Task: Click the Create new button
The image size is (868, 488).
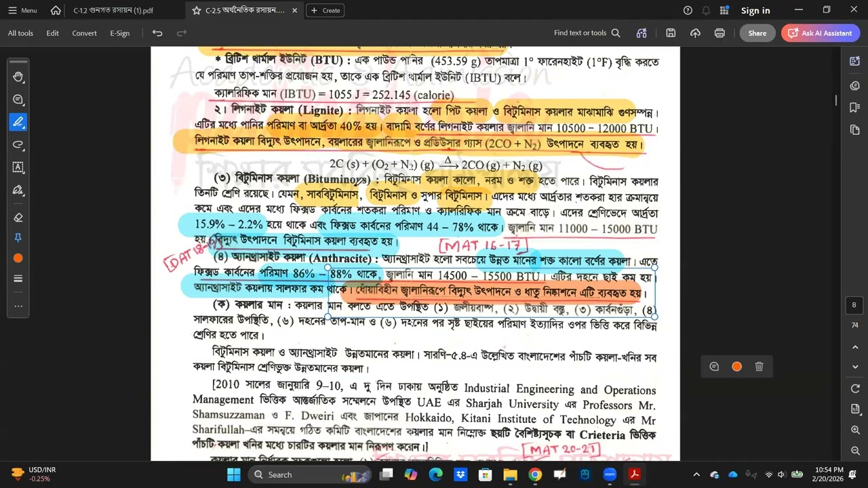Action: click(325, 10)
